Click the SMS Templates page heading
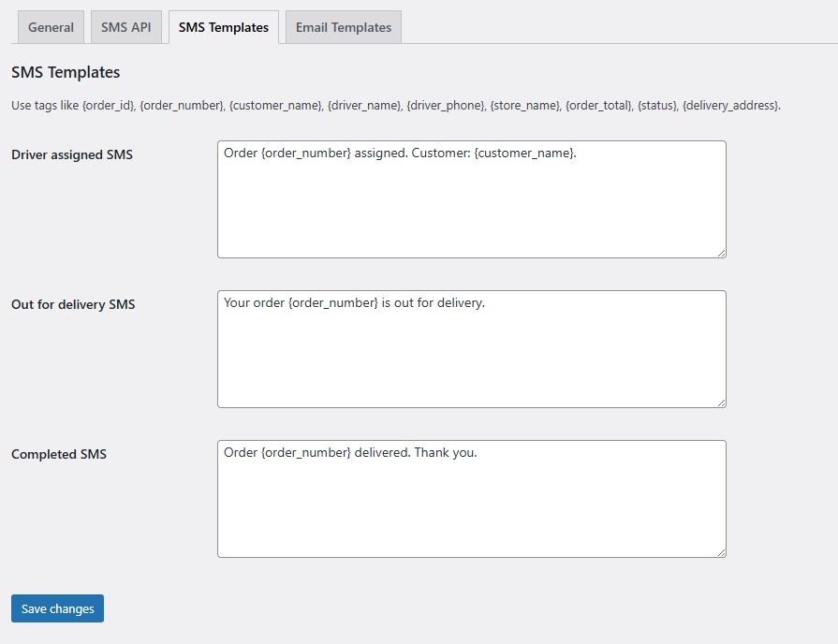The height and width of the screenshot is (644, 838). point(65,72)
